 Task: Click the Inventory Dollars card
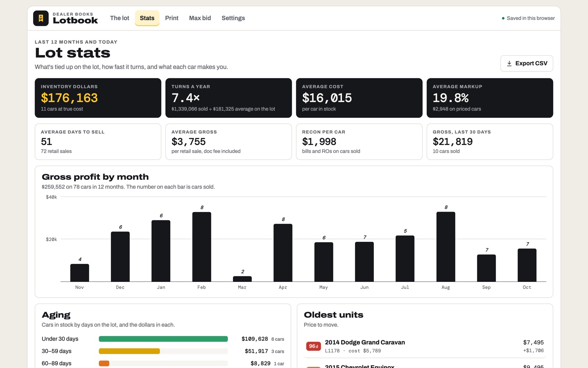98,98
